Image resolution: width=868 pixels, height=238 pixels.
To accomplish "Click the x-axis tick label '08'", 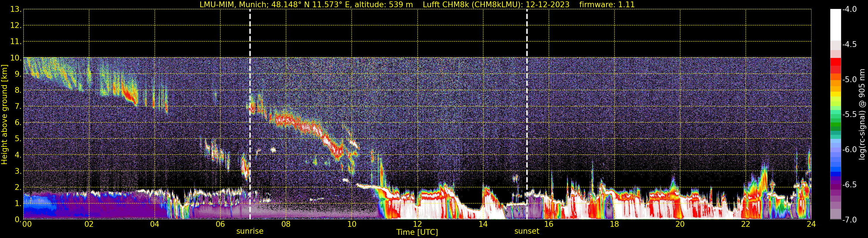I will [x=286, y=224].
